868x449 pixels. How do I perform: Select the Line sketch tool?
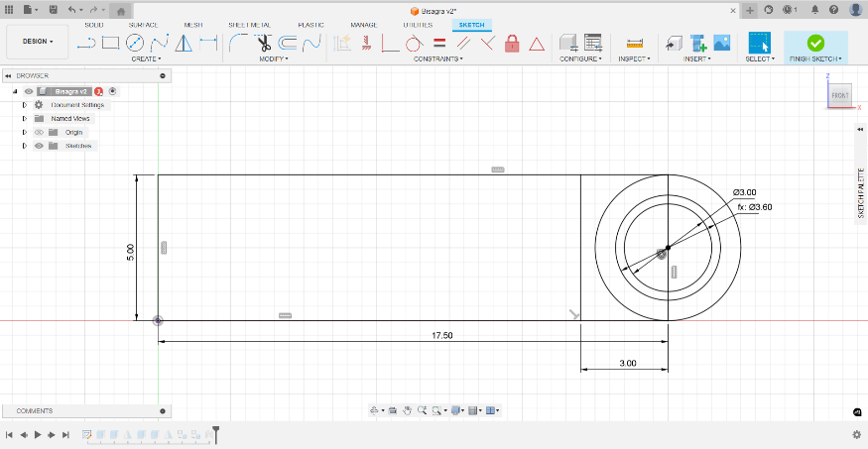85,44
